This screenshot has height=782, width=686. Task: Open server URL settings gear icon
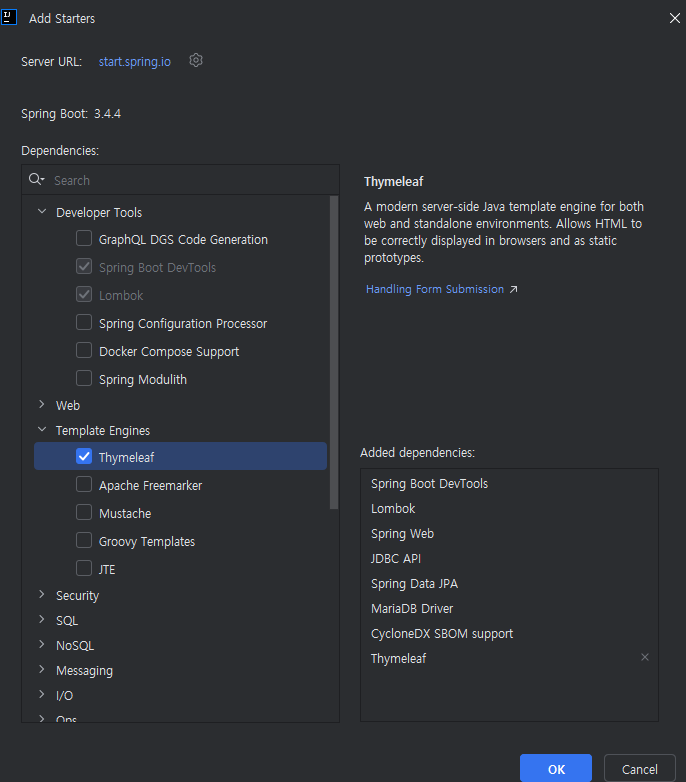196,60
